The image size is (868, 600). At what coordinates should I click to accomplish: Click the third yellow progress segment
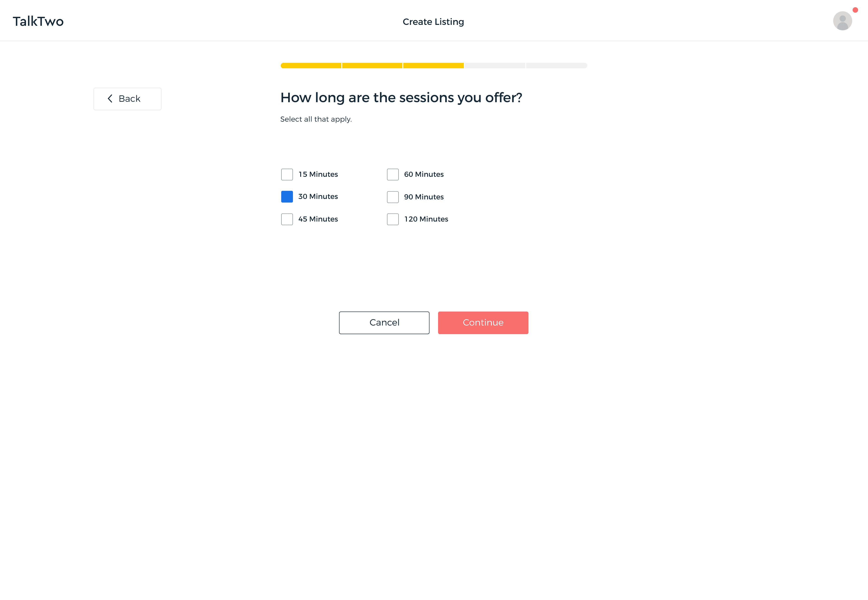(x=434, y=65)
